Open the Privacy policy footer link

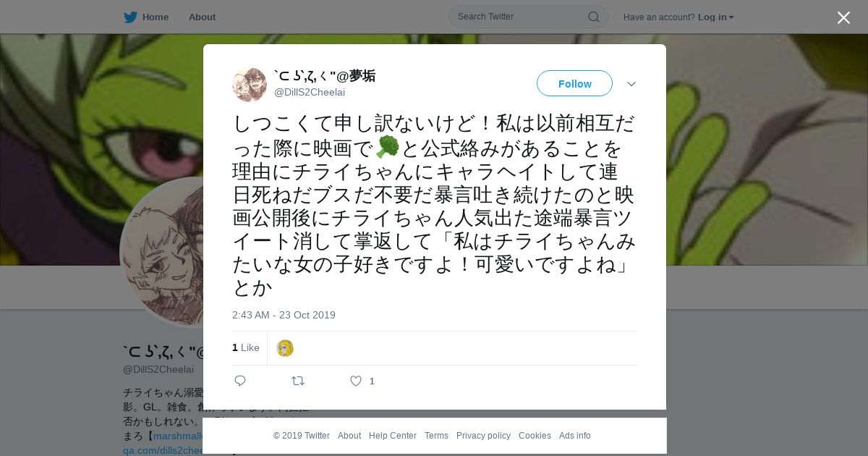pyautogui.click(x=483, y=436)
